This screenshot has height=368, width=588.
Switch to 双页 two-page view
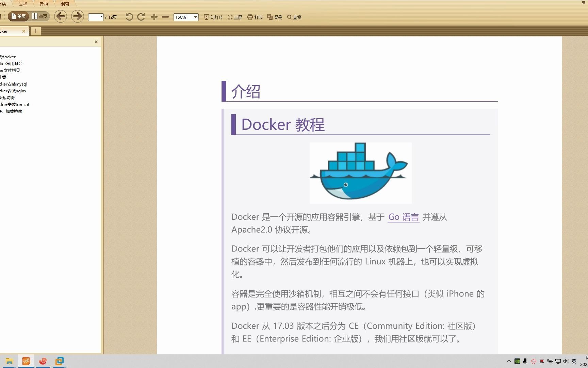(40, 16)
